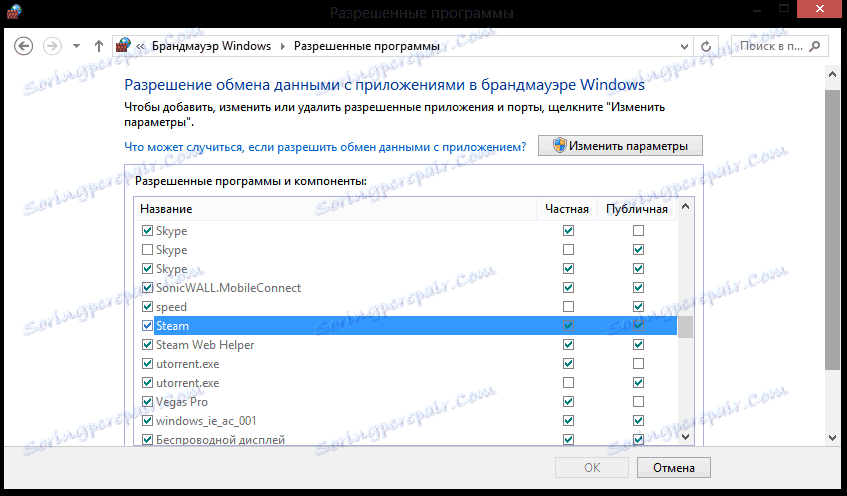The width and height of the screenshot is (847, 496).
Task: Select Разрешенные программы breadcrumb segment
Action: 367,46
